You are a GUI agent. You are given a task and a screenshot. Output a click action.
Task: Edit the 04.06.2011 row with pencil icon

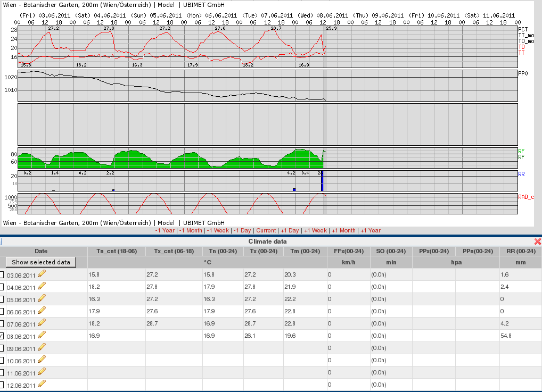coord(42,286)
